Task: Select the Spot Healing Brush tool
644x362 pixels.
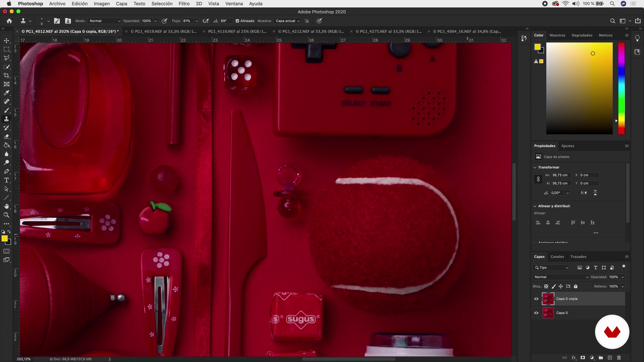Action: (7, 102)
